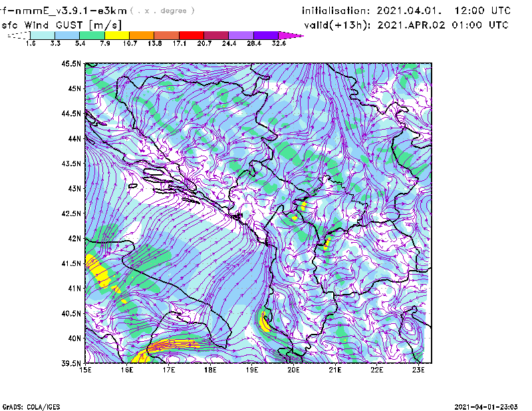The height and width of the screenshot is (411, 532).
Task: Click the 42N latitude label
Action: pyautogui.click(x=74, y=239)
